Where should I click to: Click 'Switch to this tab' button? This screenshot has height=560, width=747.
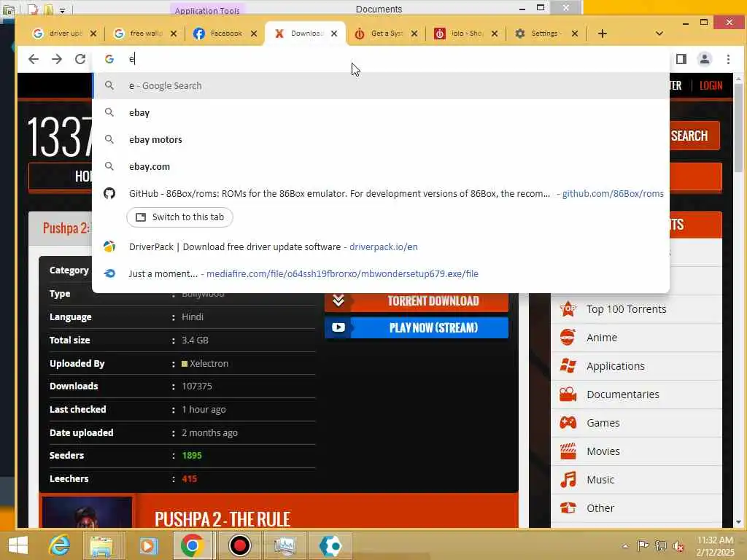[179, 217]
